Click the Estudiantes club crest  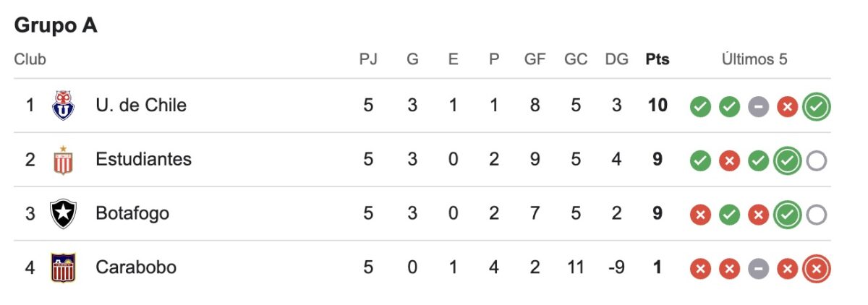63,160
